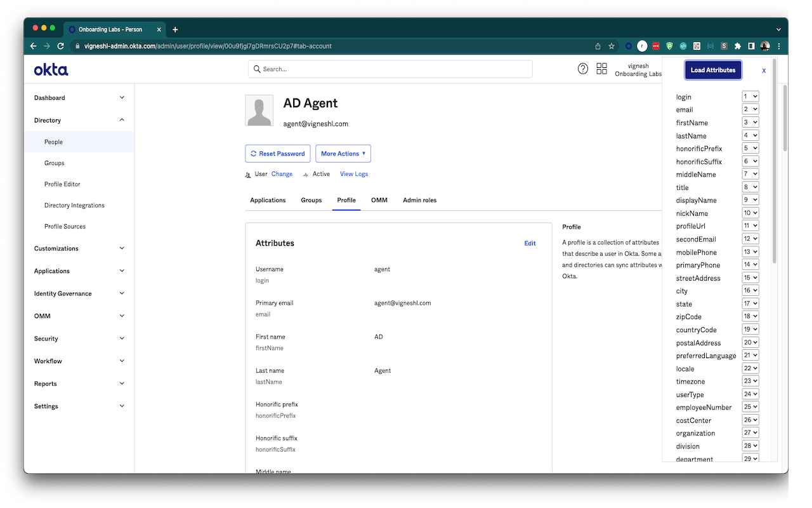Image resolution: width=812 pixels, height=508 pixels.
Task: Open the View Logs link
Action: (354, 174)
